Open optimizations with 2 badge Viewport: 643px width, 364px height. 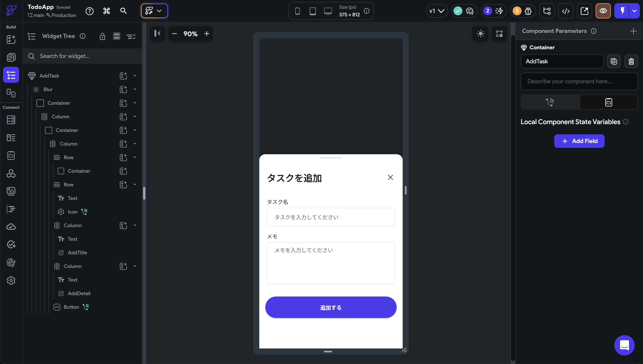tap(494, 11)
